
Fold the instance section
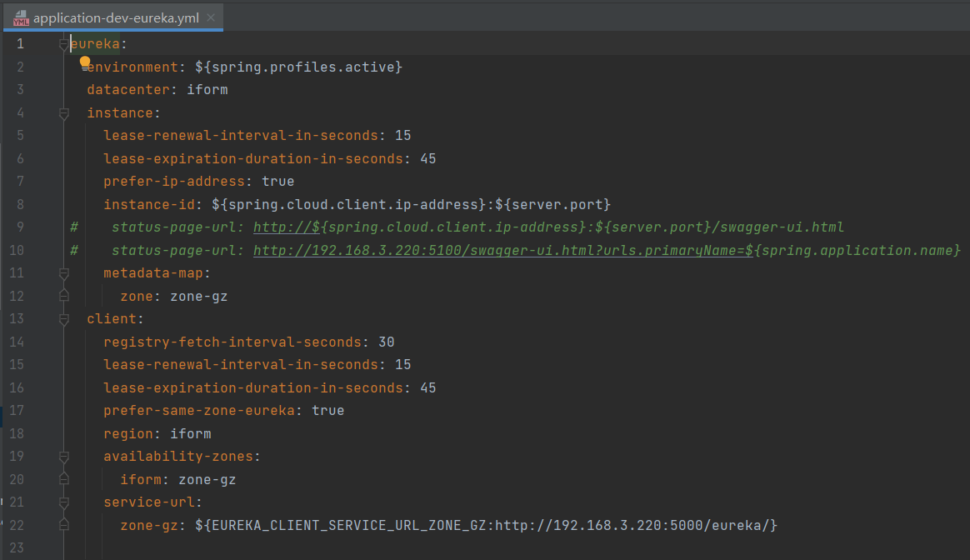[x=64, y=113]
